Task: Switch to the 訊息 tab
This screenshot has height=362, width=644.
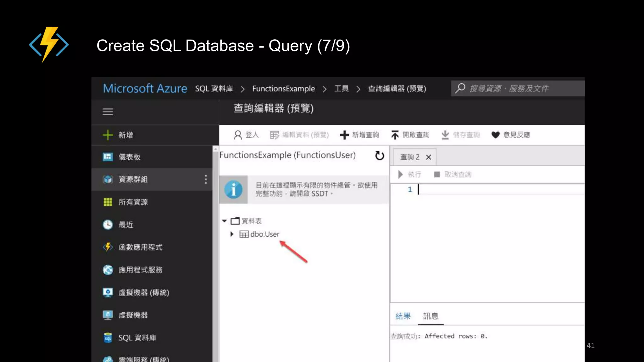Action: (430, 316)
